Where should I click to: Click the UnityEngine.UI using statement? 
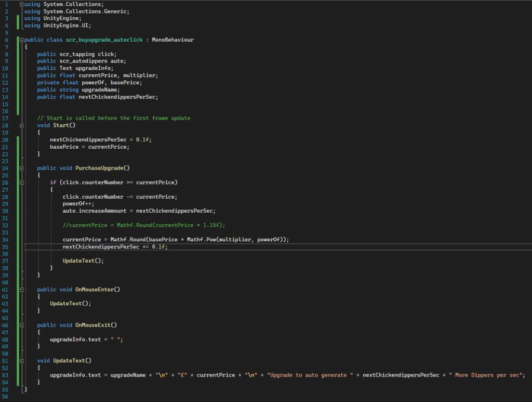point(58,25)
